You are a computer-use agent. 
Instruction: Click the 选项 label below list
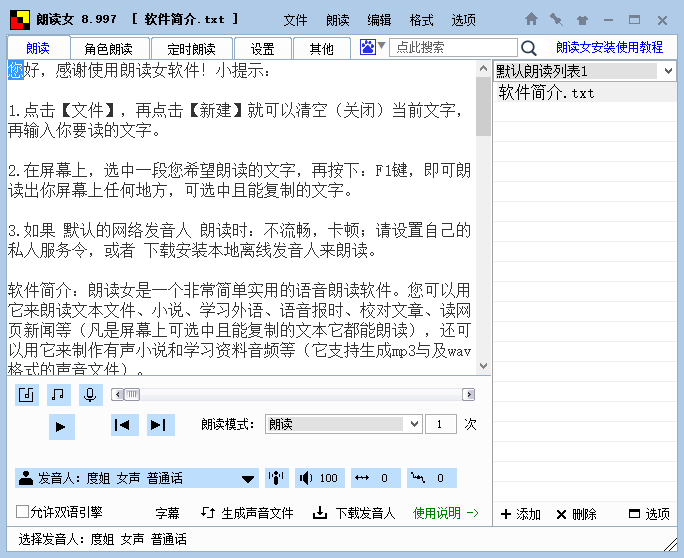click(x=657, y=514)
